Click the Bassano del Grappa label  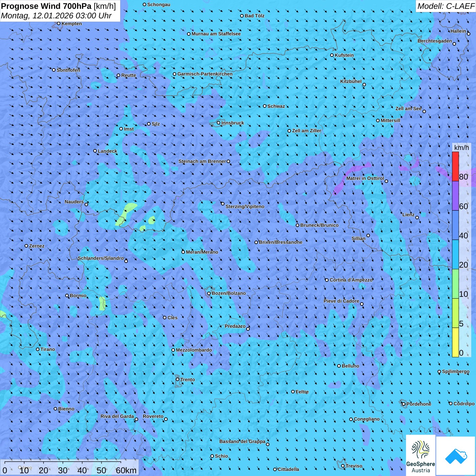[x=242, y=441]
